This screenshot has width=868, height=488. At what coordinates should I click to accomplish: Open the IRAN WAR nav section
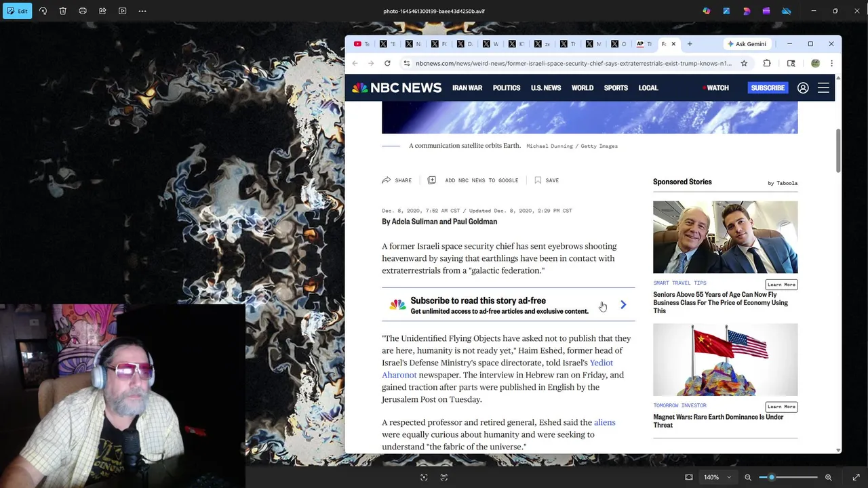(x=467, y=88)
